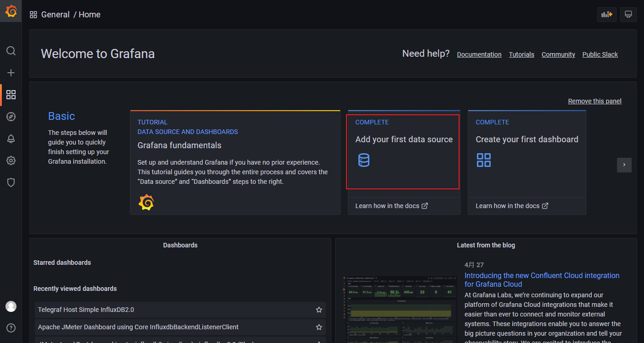
Task: Open the Tutorials help link
Action: click(x=521, y=54)
